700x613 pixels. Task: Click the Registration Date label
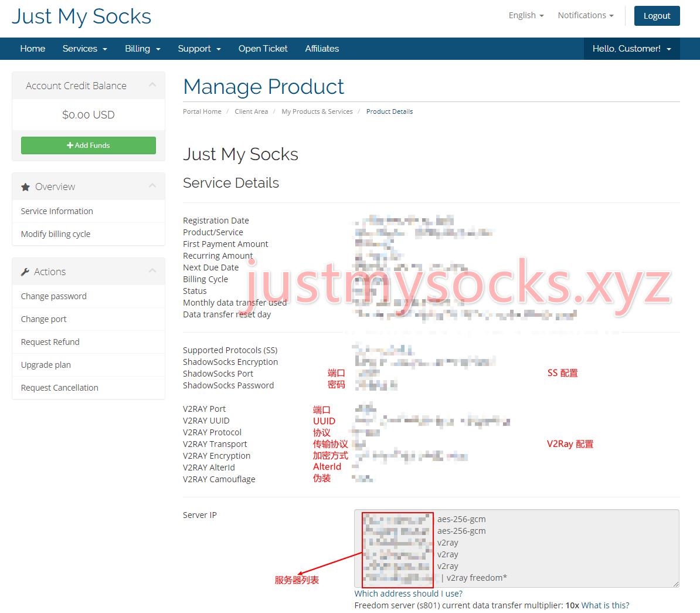pyautogui.click(x=216, y=220)
